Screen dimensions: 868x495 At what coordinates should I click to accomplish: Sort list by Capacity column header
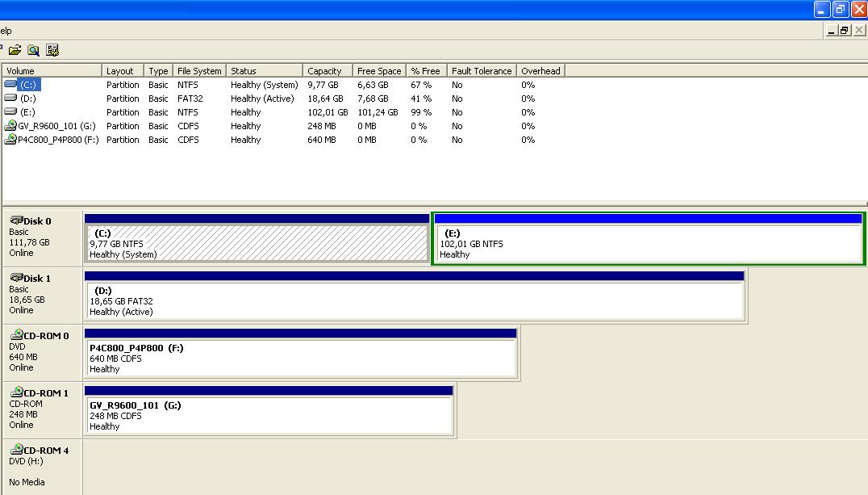point(327,71)
